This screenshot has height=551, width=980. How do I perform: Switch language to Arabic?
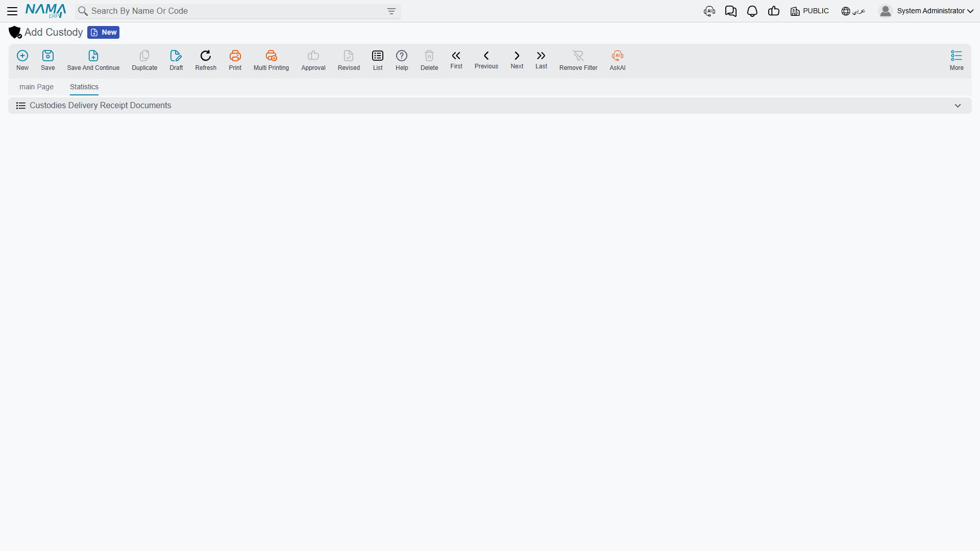853,11
